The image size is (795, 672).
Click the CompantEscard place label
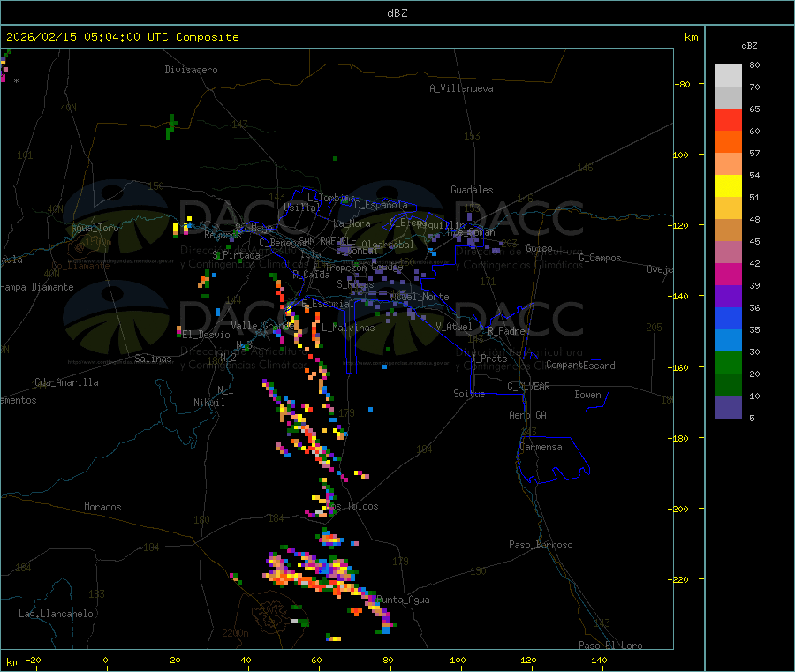point(580,365)
